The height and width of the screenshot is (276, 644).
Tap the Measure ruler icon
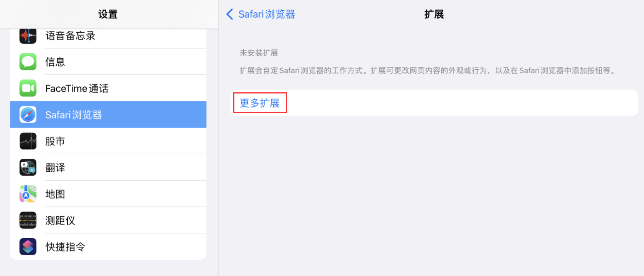pyautogui.click(x=28, y=220)
